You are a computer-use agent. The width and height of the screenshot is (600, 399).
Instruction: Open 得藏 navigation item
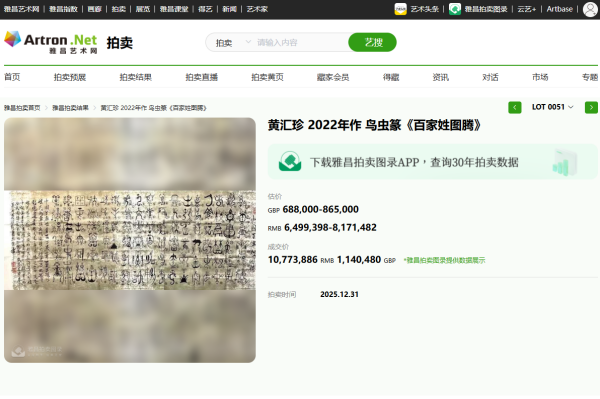point(391,77)
